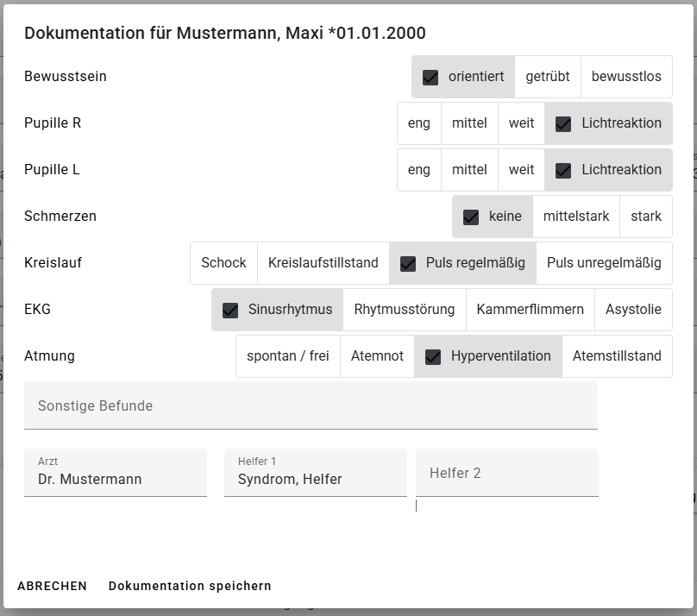
Task: Focus the 'Helfer 2' input field
Action: [506, 474]
